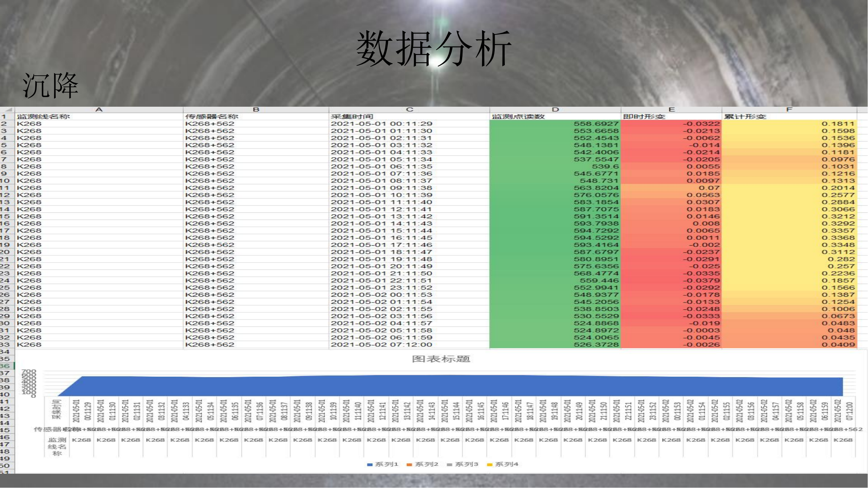Click the 传感器名称 header cell
The width and height of the screenshot is (868, 488).
tap(256, 116)
